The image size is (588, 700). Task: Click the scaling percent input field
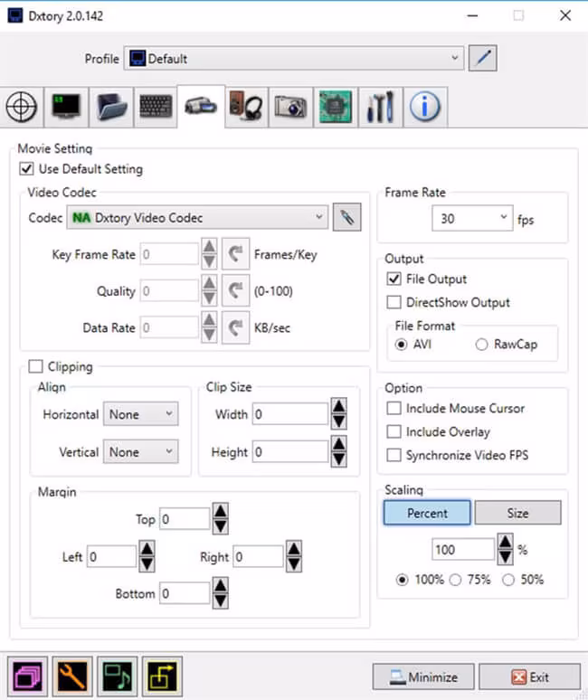[x=463, y=549]
